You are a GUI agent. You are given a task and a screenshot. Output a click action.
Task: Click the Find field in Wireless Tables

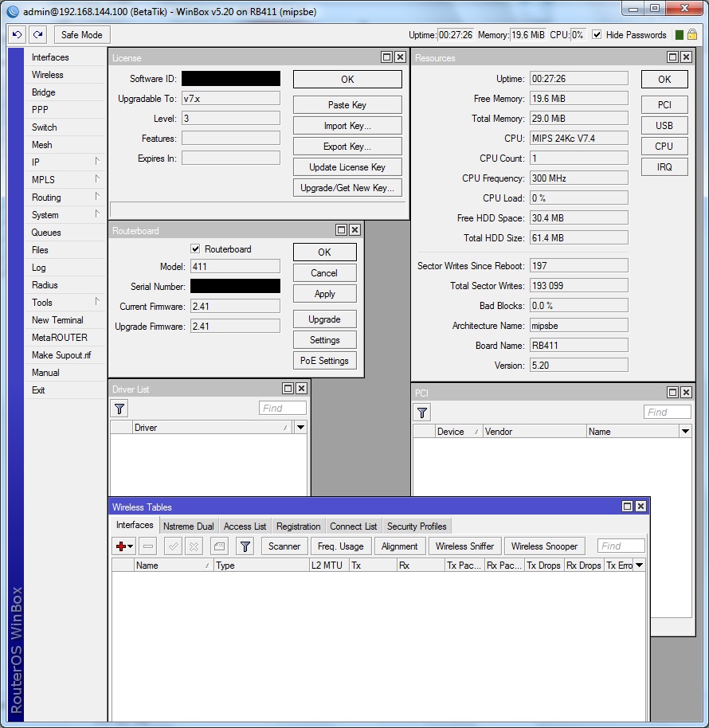(x=621, y=546)
